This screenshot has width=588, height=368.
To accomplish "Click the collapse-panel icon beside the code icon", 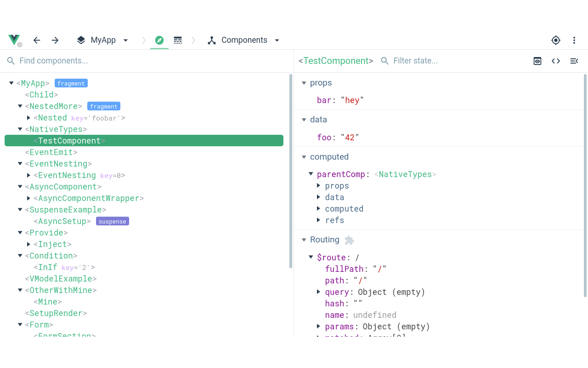I will [x=574, y=61].
